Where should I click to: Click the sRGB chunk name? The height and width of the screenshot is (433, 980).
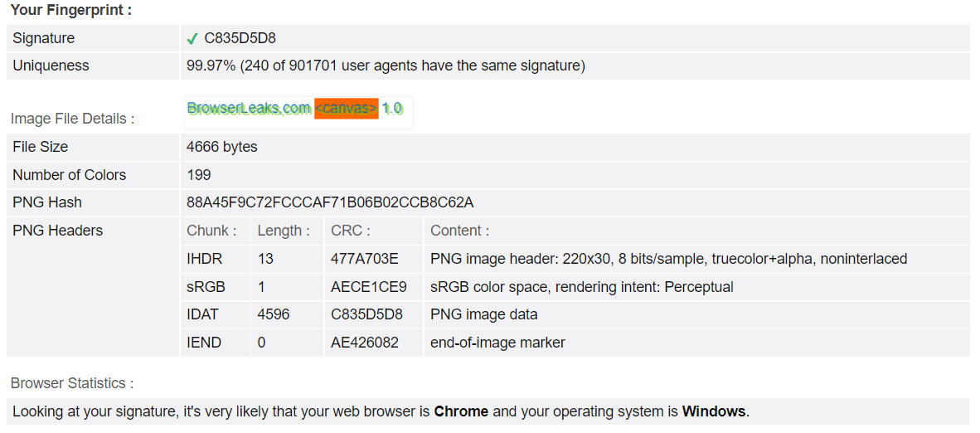click(206, 287)
